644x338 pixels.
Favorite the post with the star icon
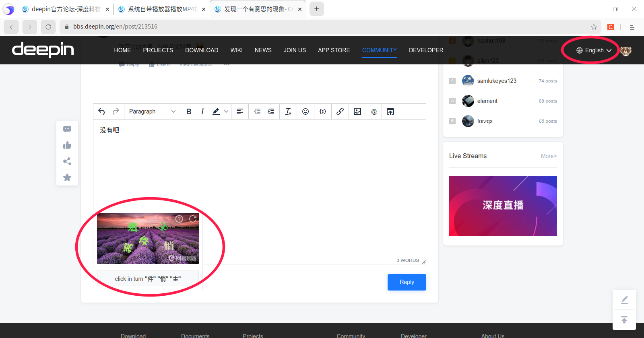pos(67,177)
